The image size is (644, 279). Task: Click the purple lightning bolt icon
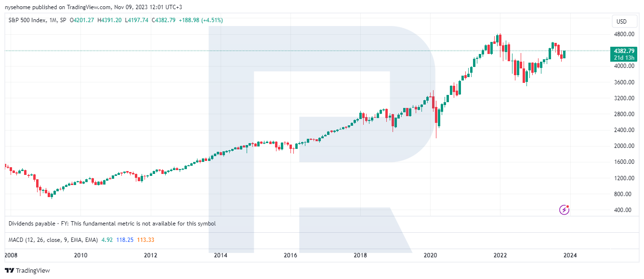pos(564,210)
